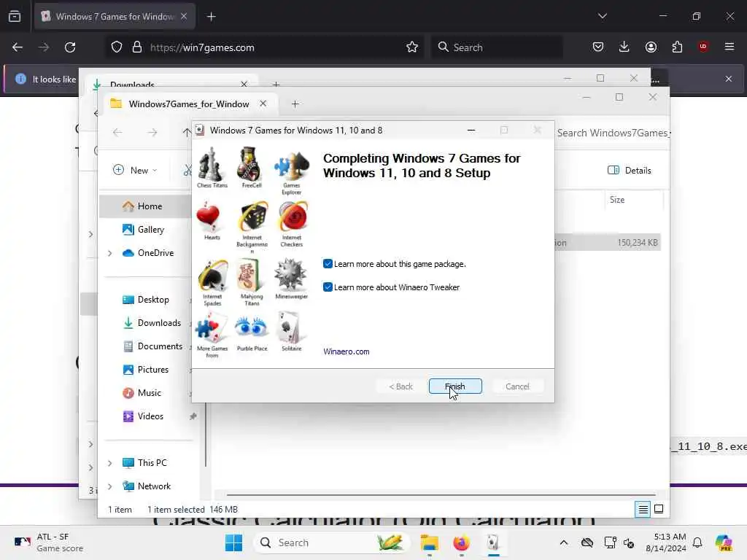Click the horizontal scrollbar in Explorer
This screenshot has height=560, width=747.
pyautogui.click(x=441, y=495)
